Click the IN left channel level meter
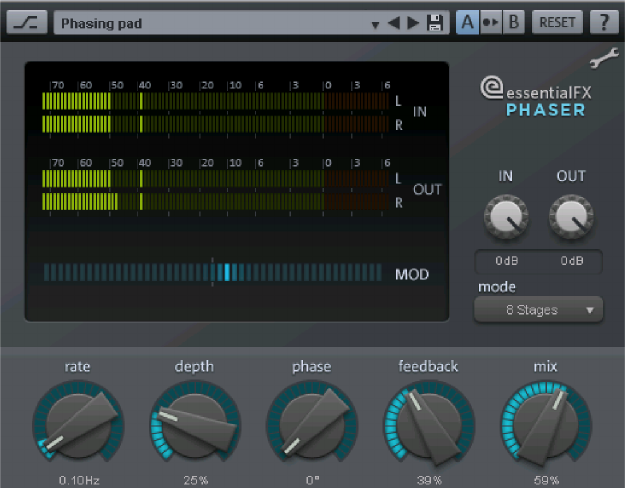Image resolution: width=625 pixels, height=488 pixels. pos(215,101)
